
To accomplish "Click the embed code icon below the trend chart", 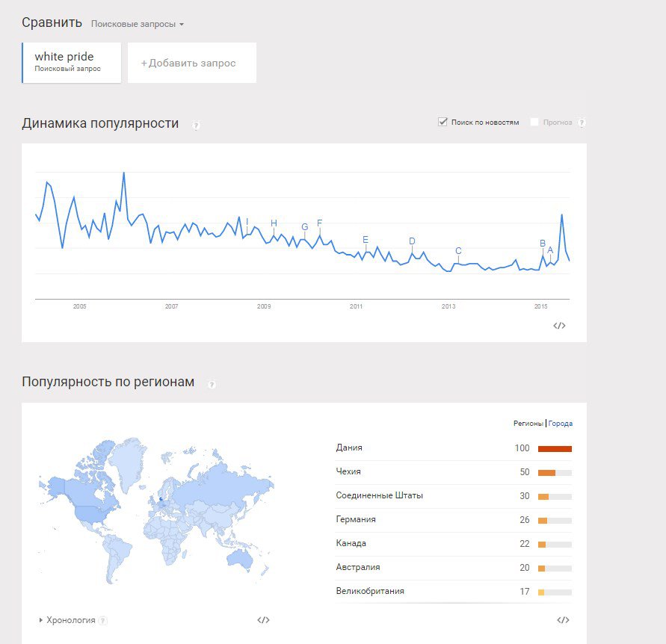I will point(559,325).
